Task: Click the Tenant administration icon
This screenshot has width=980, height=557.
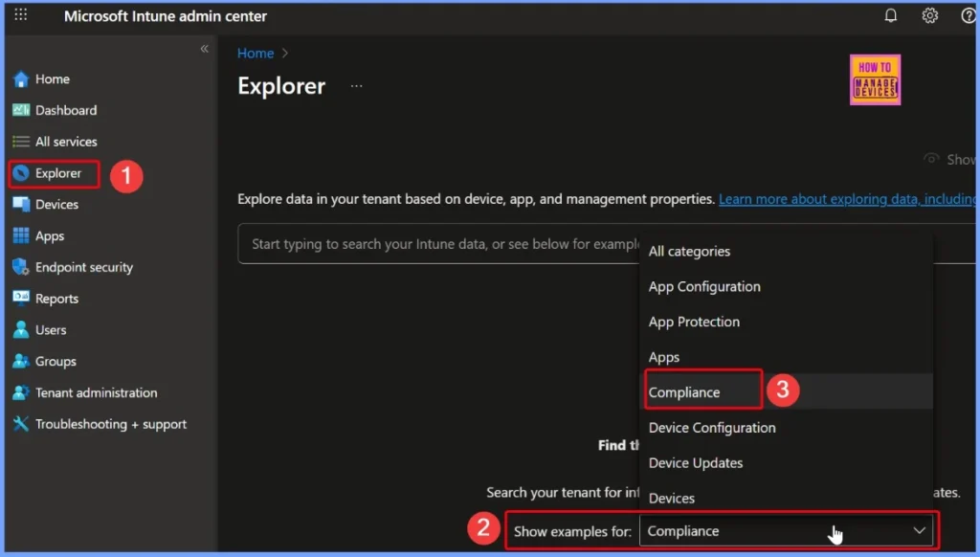Action: [x=21, y=392]
